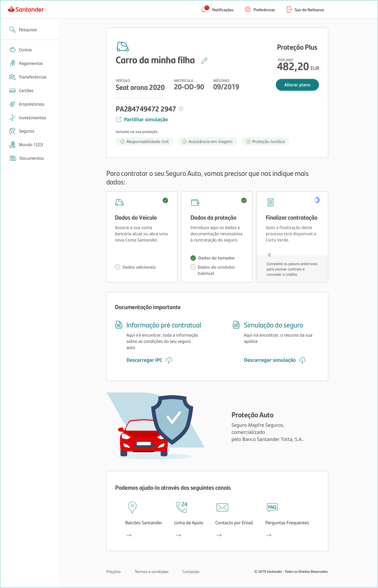The image size is (378, 588).
Task: Click the download cloud icon next to Descarregar IPC
Action: tap(169, 360)
